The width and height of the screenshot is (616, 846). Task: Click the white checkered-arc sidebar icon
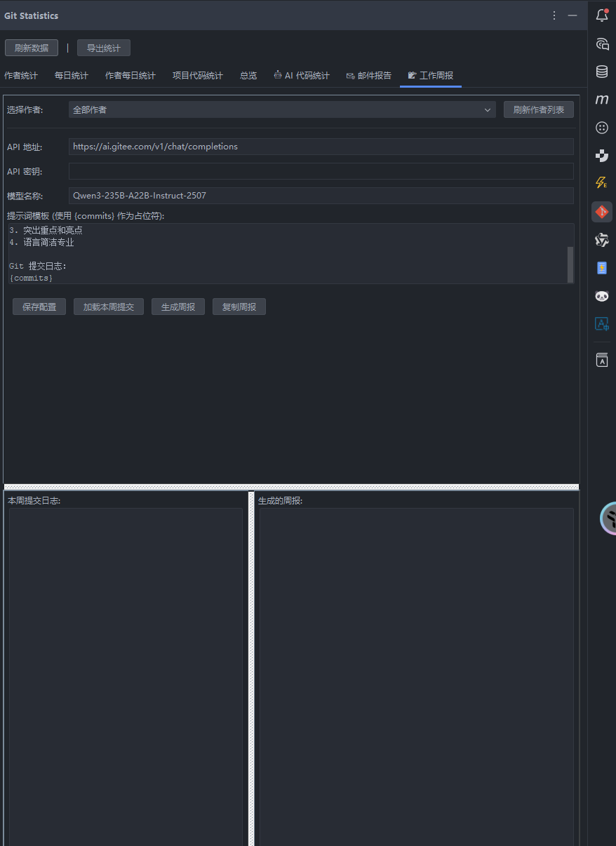(601, 156)
